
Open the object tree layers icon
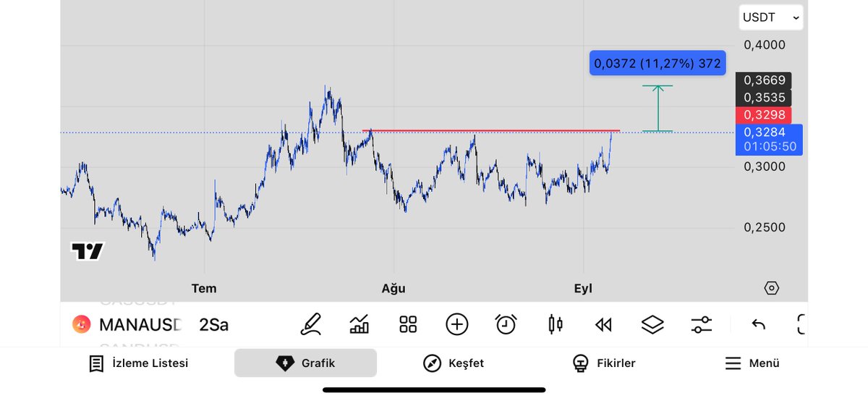pyautogui.click(x=652, y=324)
